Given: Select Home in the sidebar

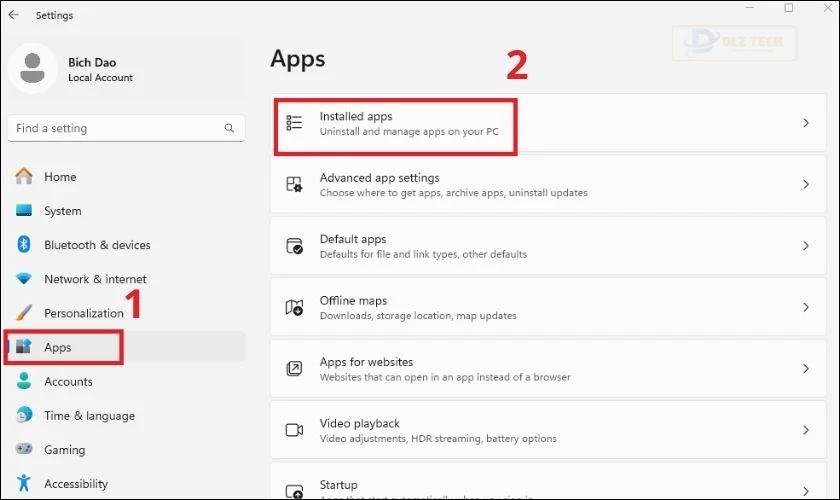Looking at the screenshot, I should click(60, 177).
